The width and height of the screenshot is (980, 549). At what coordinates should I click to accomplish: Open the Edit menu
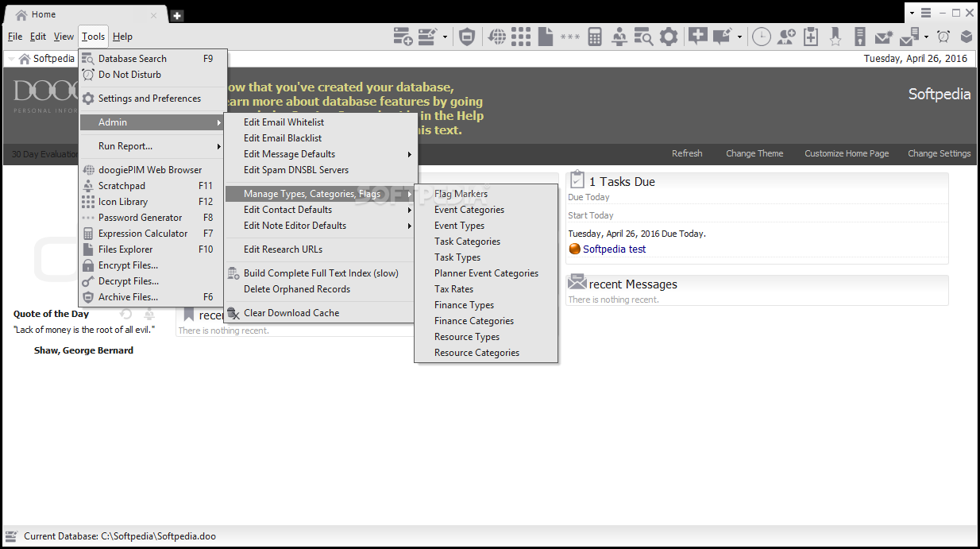38,37
